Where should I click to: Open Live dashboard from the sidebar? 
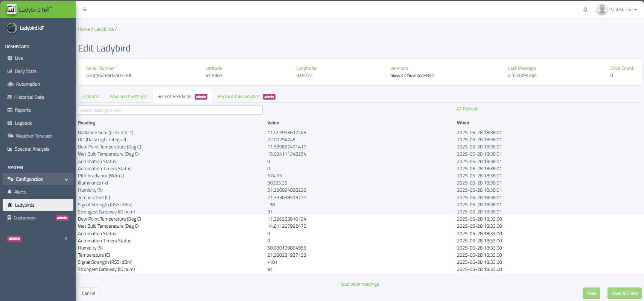(x=19, y=58)
